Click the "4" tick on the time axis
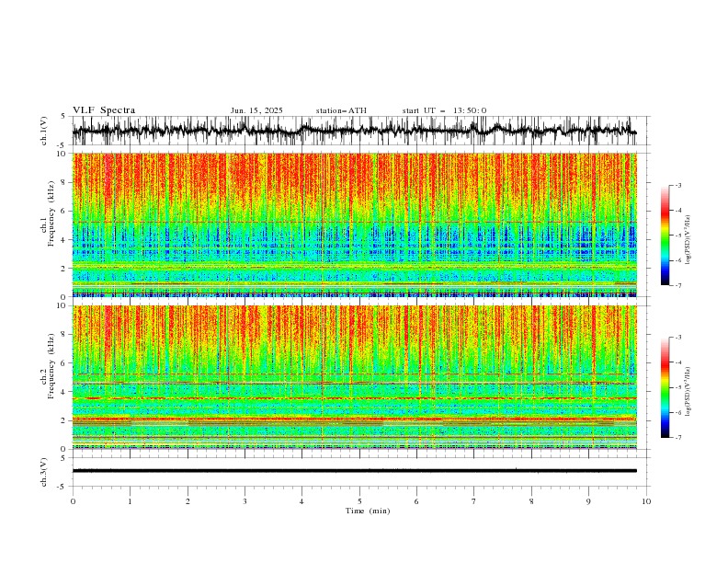This screenshot has height=563, width=728. (x=301, y=501)
